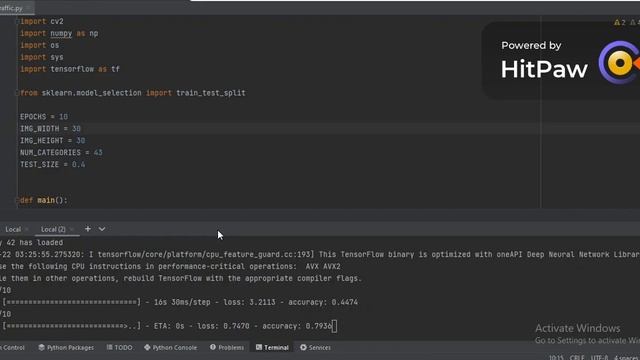Screen dimensions: 640x360
Task: Collapse the imports block at import cv2
Action: [x=17, y=21]
